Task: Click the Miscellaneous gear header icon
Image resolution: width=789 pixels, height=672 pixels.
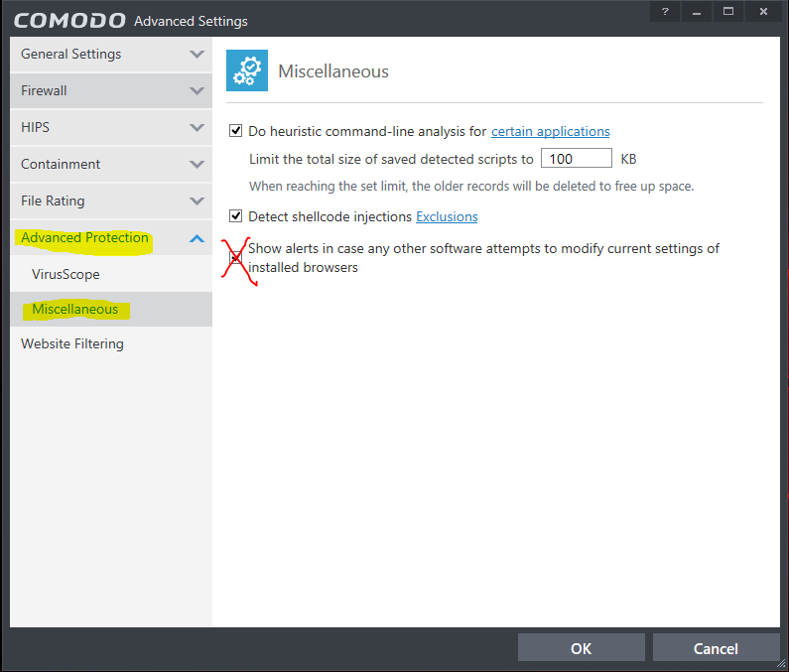Action: (x=247, y=70)
